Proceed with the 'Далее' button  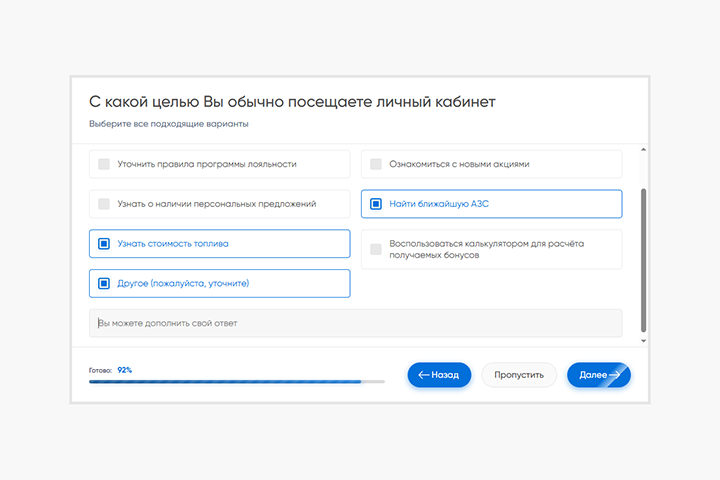pyautogui.click(x=599, y=375)
